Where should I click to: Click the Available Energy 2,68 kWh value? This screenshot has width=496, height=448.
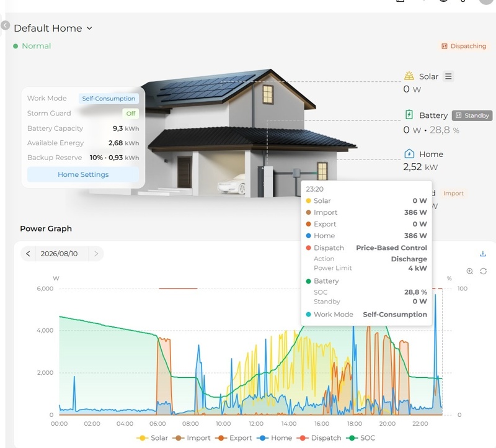pos(123,143)
